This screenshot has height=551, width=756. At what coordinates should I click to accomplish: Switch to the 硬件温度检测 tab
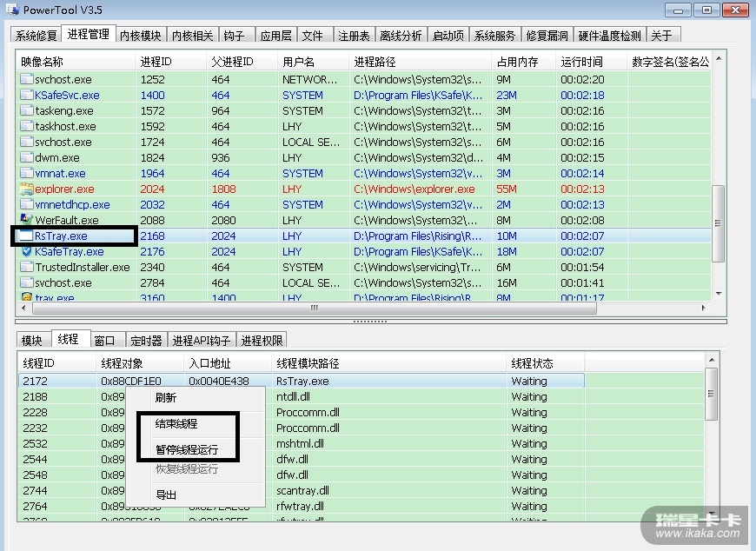click(x=609, y=35)
